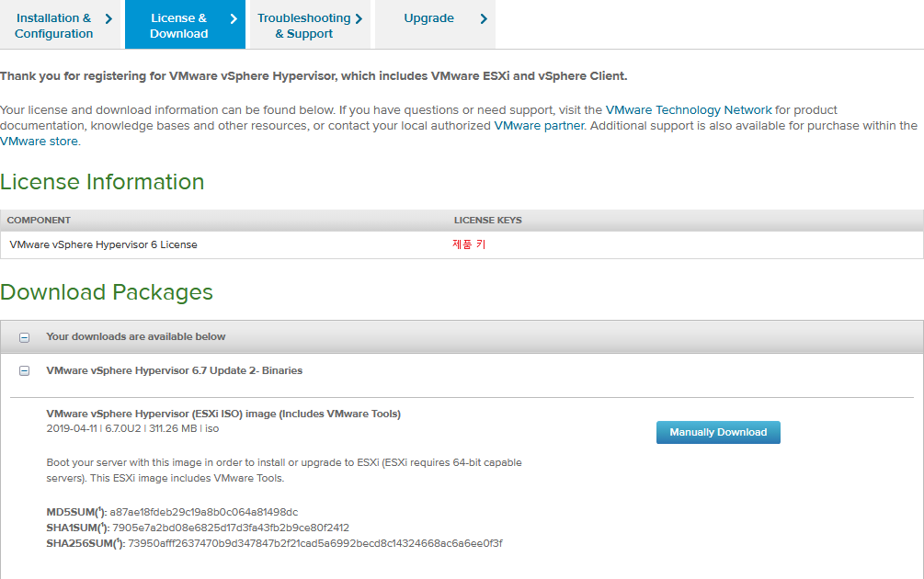
Task: Click chevron arrow on Upgrade tab
Action: coord(484,19)
